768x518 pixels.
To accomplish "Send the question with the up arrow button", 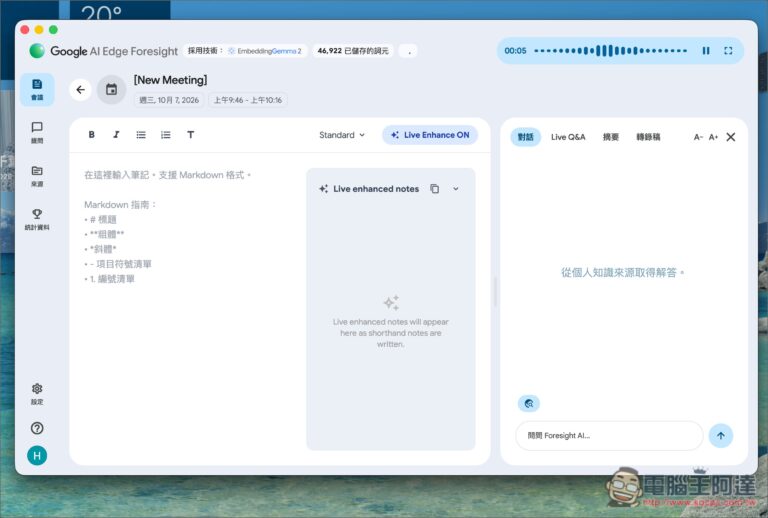I will pyautogui.click(x=721, y=436).
